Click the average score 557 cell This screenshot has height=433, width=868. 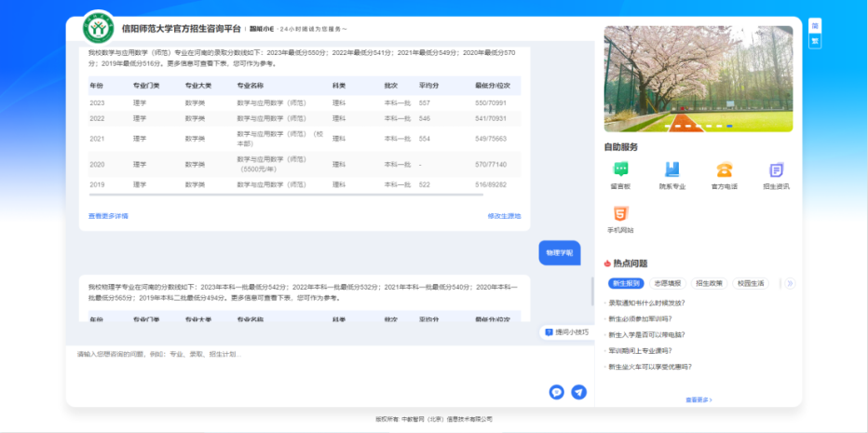click(x=425, y=103)
